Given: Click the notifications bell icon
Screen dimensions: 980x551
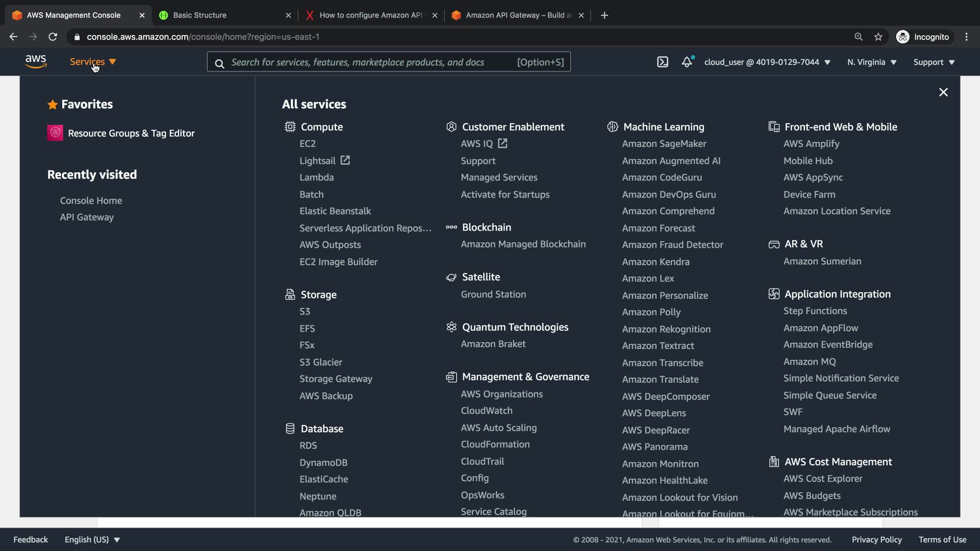Looking at the screenshot, I should coord(687,62).
